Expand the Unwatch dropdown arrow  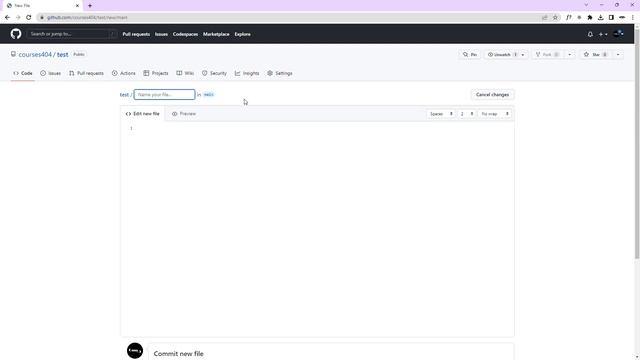[523, 54]
